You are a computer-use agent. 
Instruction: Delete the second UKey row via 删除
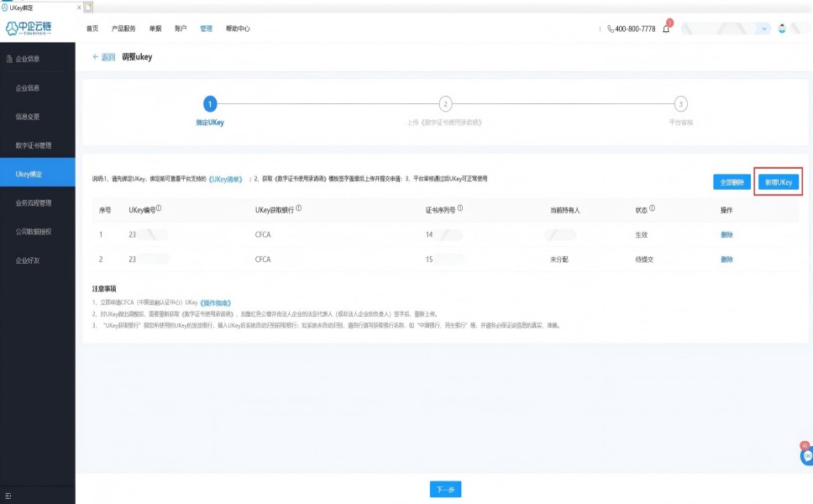pyautogui.click(x=726, y=260)
